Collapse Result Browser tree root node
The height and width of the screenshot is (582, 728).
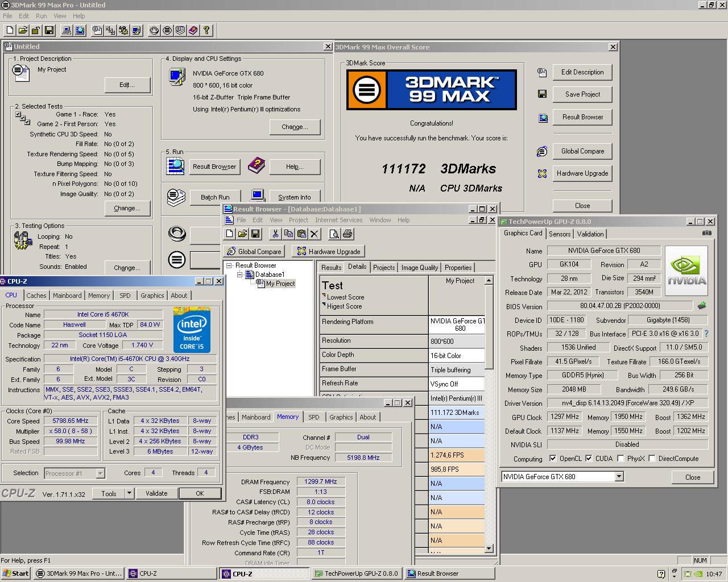click(x=229, y=265)
